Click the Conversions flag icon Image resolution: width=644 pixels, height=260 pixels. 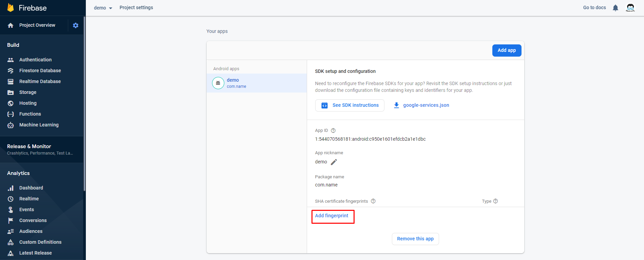click(x=11, y=220)
